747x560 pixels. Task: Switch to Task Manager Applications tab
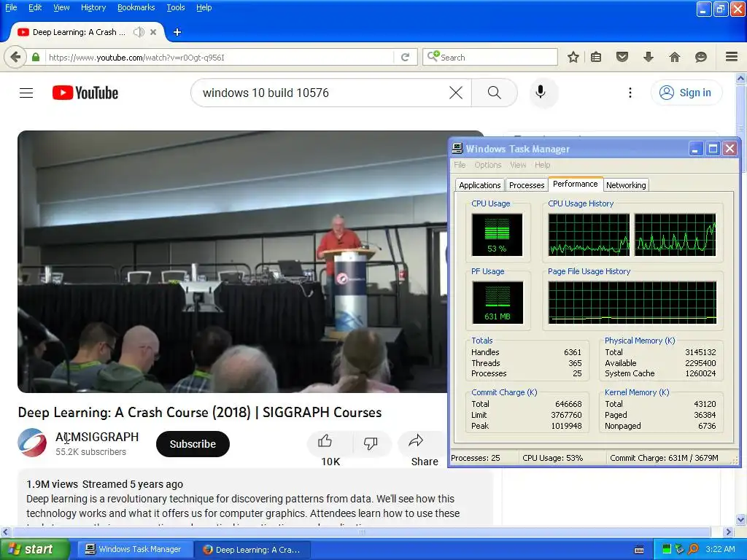(480, 185)
